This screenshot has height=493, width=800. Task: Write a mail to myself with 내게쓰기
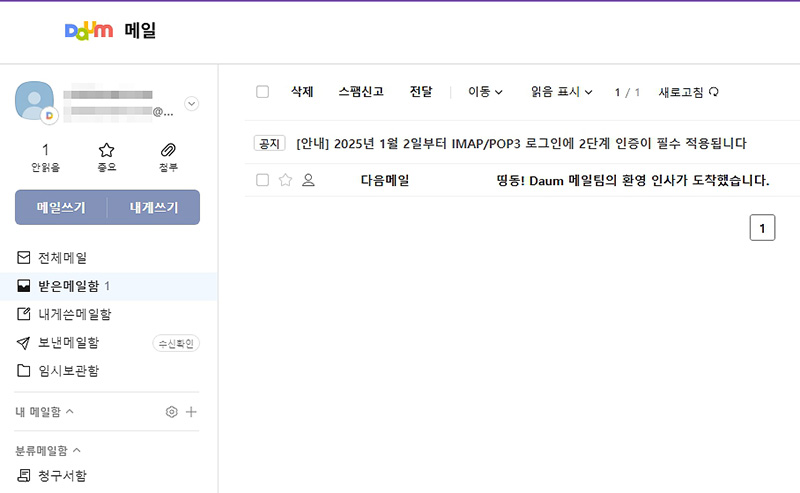[x=154, y=208]
